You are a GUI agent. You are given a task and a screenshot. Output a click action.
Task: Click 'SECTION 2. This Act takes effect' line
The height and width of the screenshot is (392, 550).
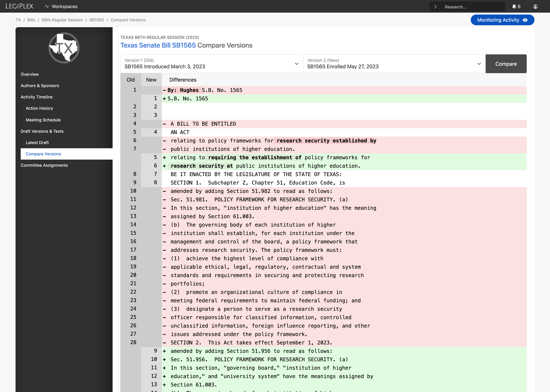pyautogui.click(x=344, y=343)
